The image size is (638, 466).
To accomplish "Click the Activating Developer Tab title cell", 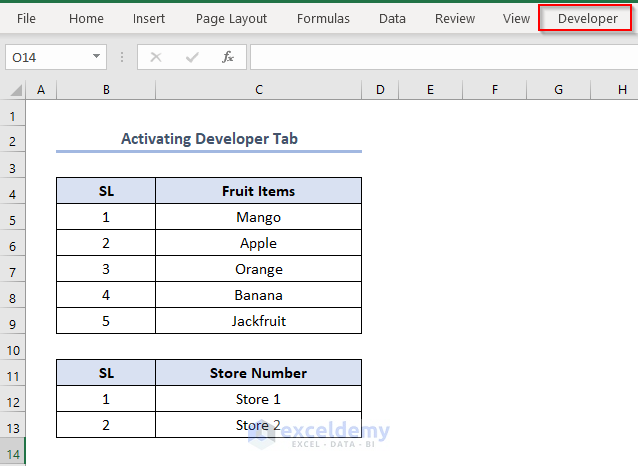I will [209, 139].
